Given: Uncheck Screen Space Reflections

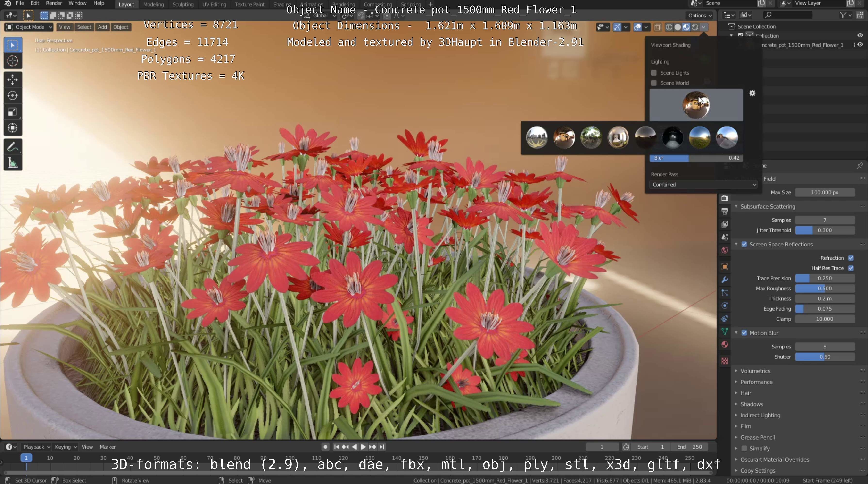Looking at the screenshot, I should point(744,244).
